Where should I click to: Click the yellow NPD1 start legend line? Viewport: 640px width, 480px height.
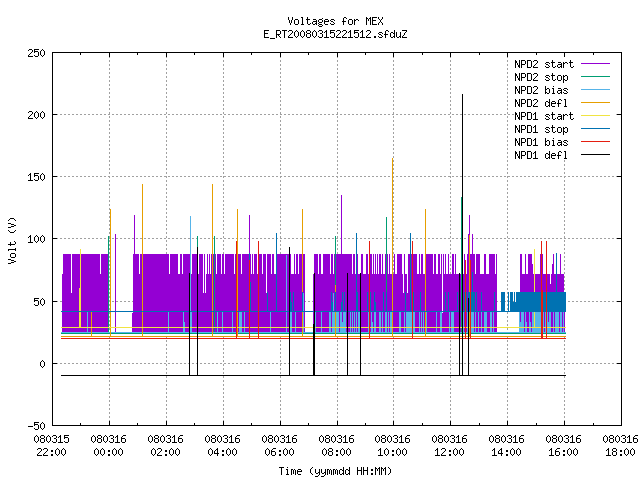click(596, 116)
